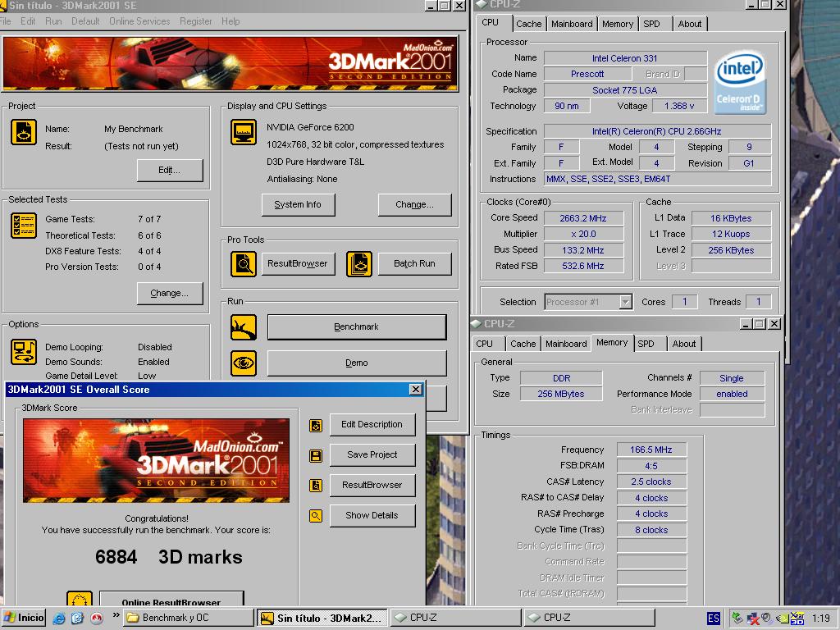The width and height of the screenshot is (840, 630).
Task: Click the Benchmark button
Action: [357, 327]
